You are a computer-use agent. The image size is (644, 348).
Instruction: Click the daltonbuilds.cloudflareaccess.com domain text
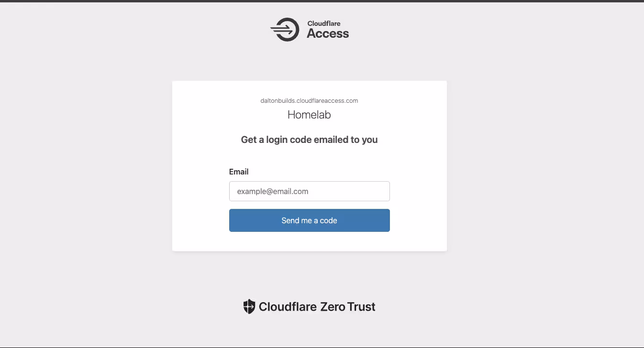coord(309,100)
